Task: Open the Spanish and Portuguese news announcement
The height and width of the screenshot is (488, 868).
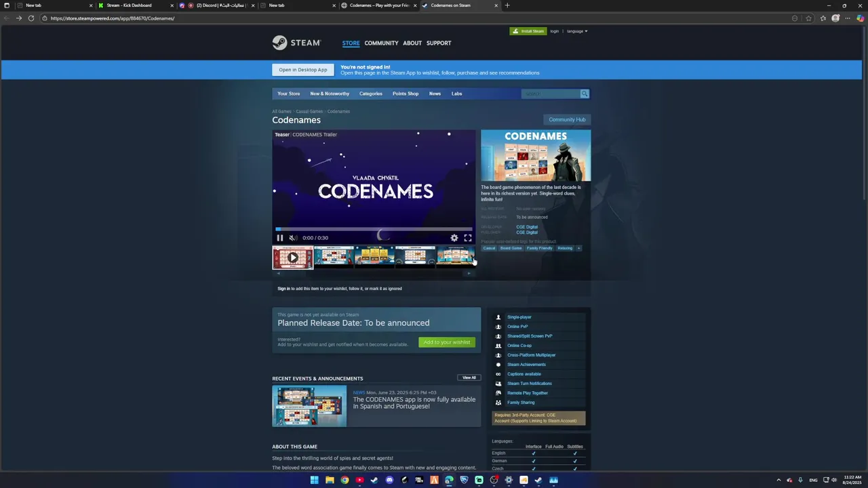Action: 414,403
